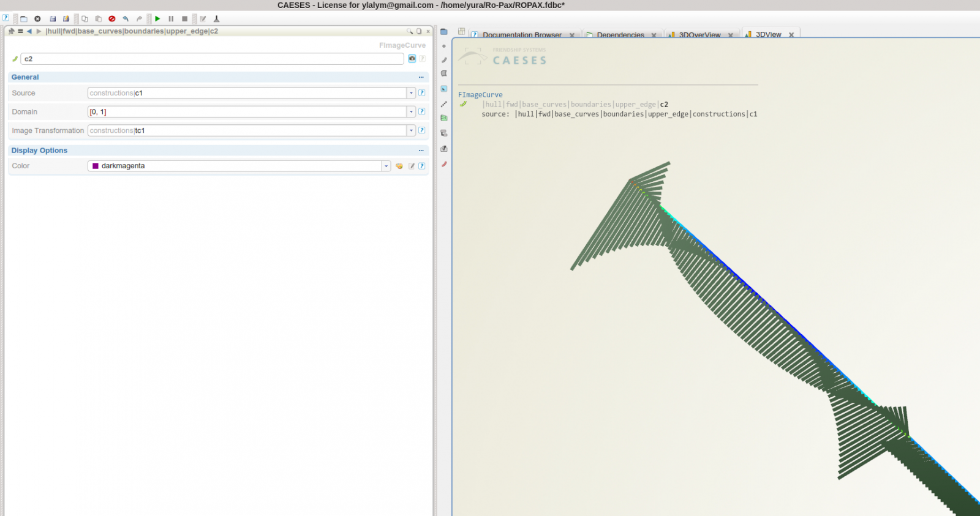Open the Domain dropdown arrow
980x516 pixels.
click(412, 112)
